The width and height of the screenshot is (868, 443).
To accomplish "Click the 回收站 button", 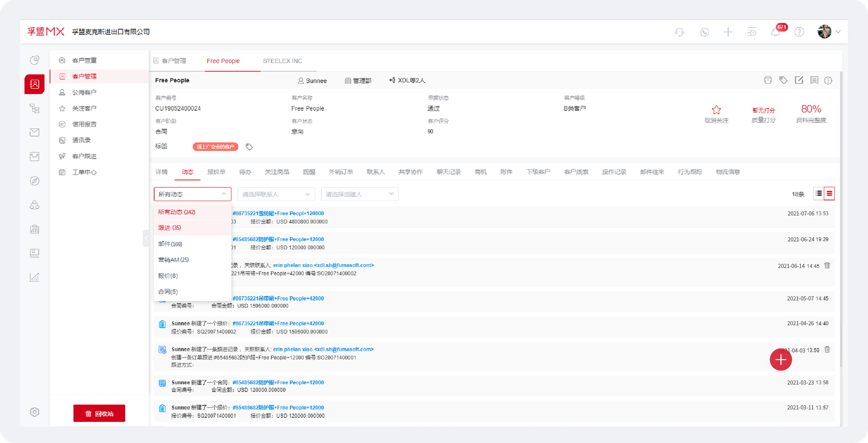I will point(99,413).
